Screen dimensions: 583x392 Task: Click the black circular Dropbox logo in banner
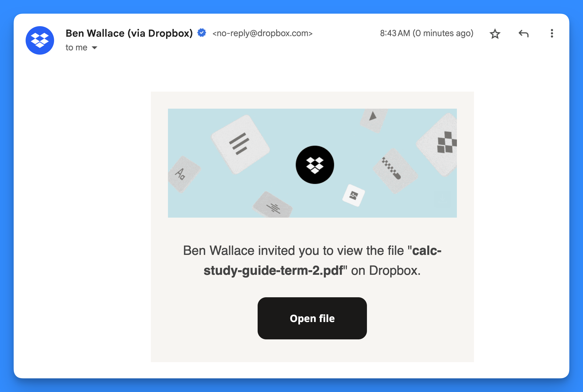tap(315, 165)
